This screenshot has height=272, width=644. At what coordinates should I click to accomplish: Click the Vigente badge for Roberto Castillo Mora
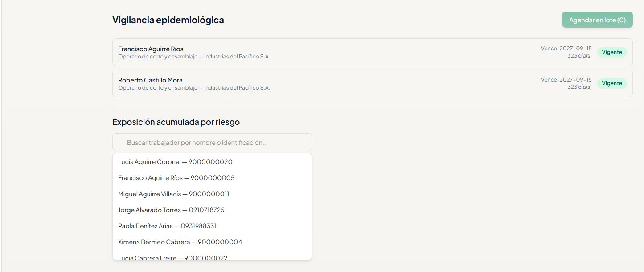point(612,83)
